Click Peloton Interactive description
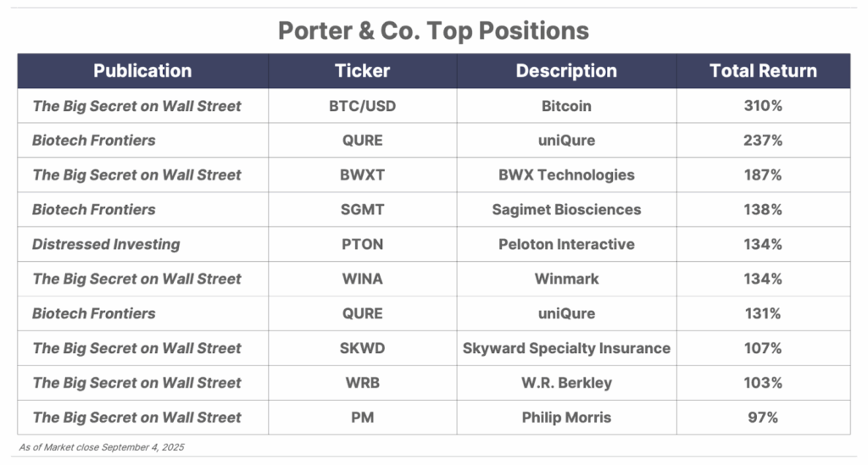Screen dimensions: 868x465 point(566,244)
